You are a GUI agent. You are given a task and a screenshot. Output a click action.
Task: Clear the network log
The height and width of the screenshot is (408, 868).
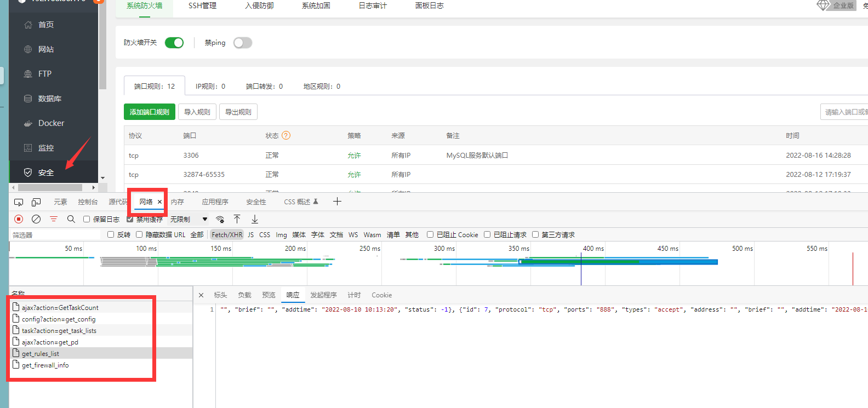click(36, 219)
